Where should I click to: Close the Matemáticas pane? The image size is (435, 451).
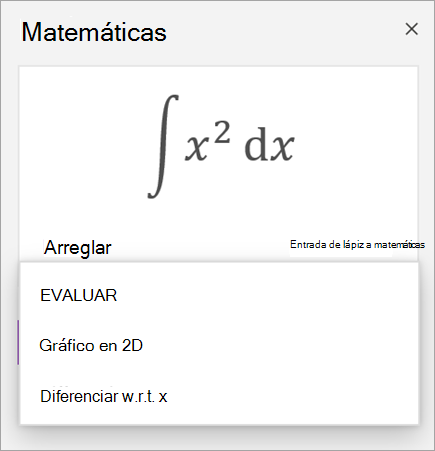(412, 29)
